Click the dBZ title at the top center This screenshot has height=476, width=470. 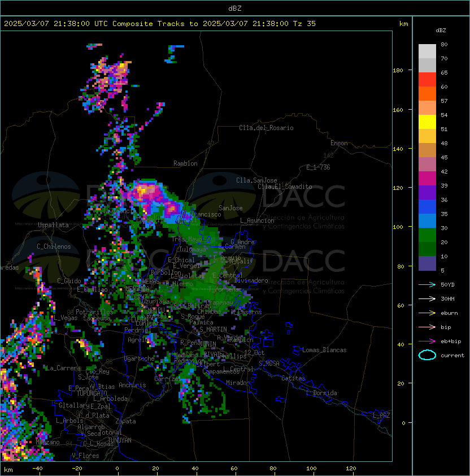click(x=235, y=8)
